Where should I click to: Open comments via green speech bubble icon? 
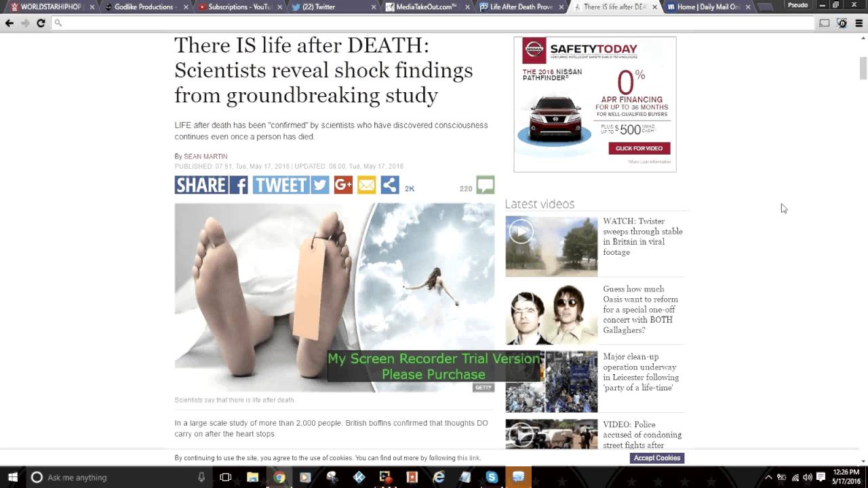point(486,185)
